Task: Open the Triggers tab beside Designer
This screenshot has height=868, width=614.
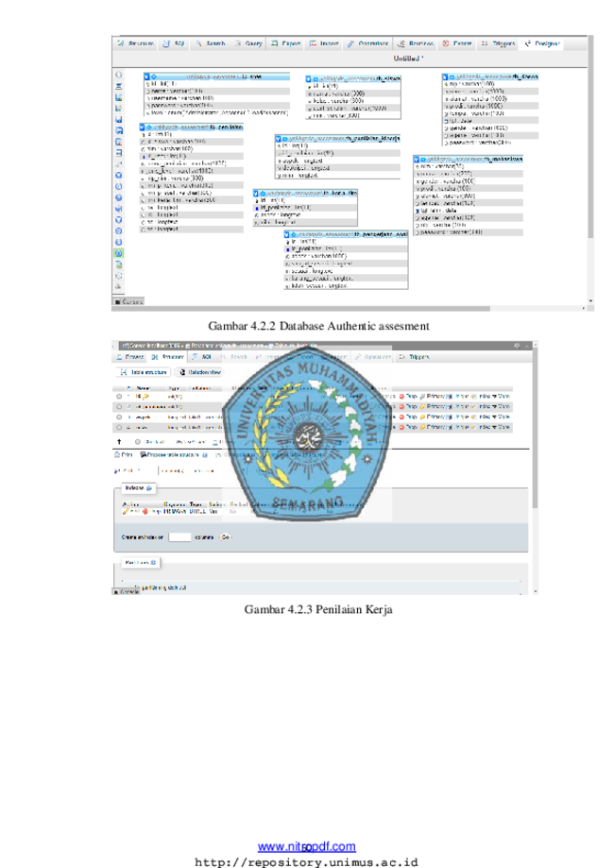Action: tap(499, 43)
